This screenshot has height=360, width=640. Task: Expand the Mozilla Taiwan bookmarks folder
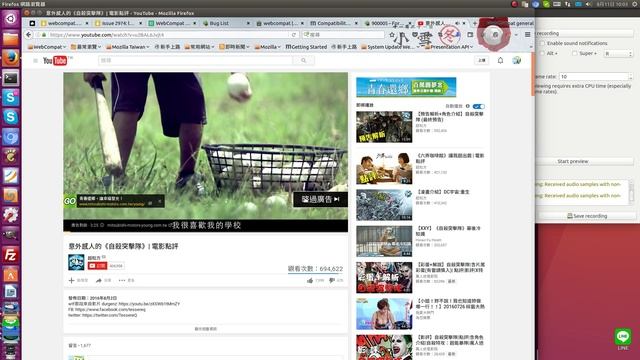tap(127, 47)
